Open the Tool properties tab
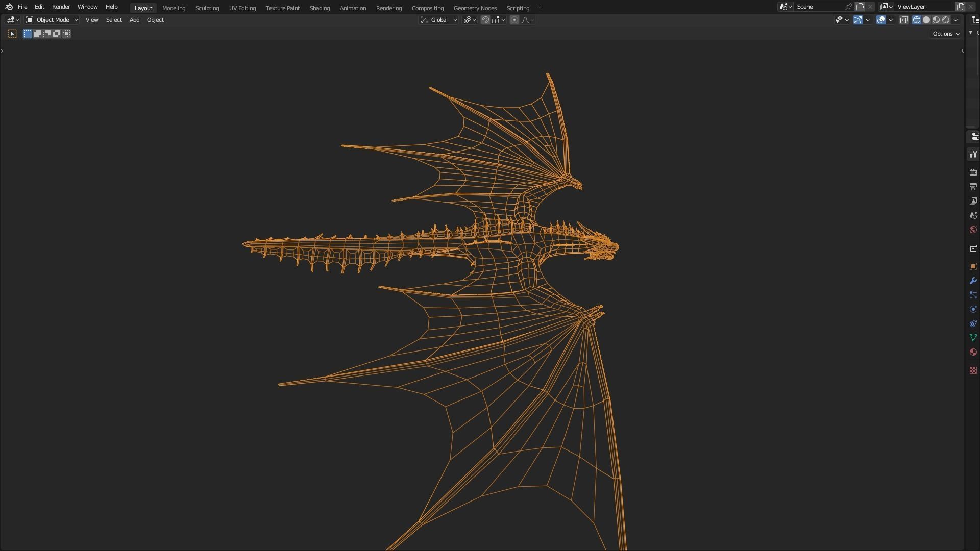 973,154
